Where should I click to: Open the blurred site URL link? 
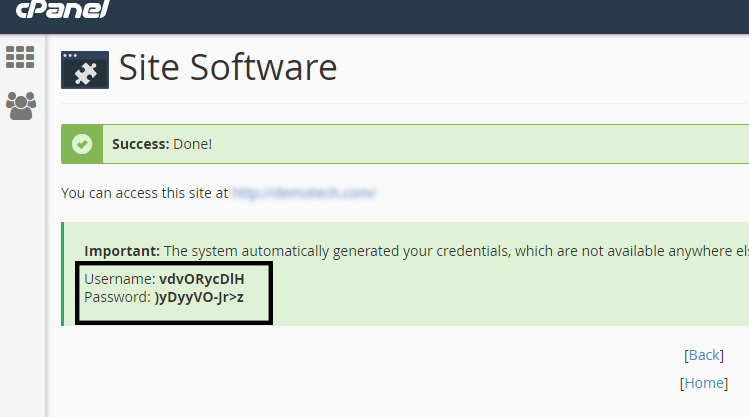pos(304,192)
